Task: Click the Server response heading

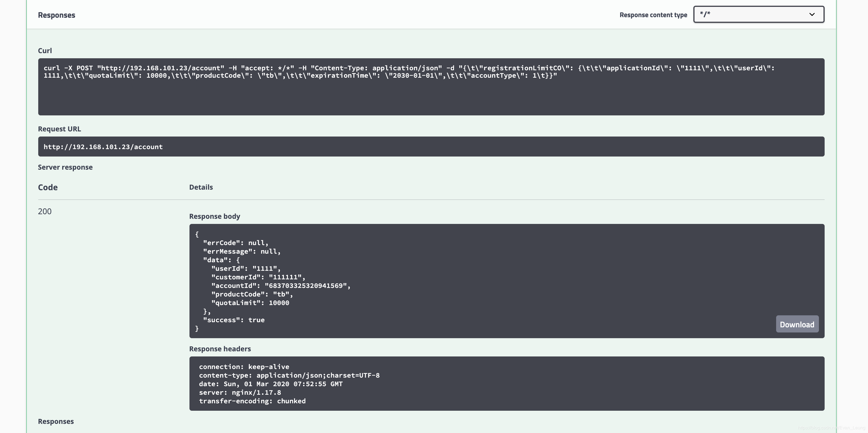Action: coord(65,167)
